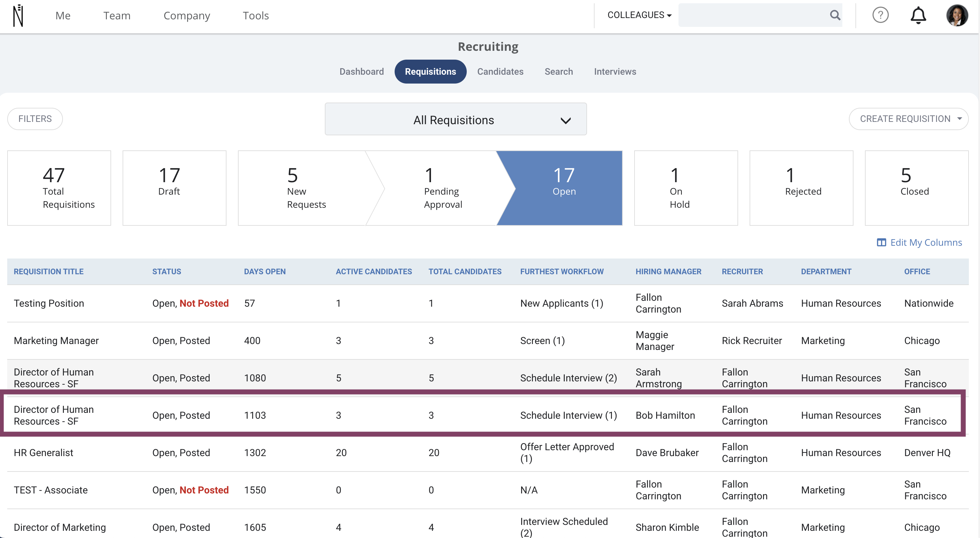
Task: Select the 47 Total Requisitions card
Action: point(59,188)
